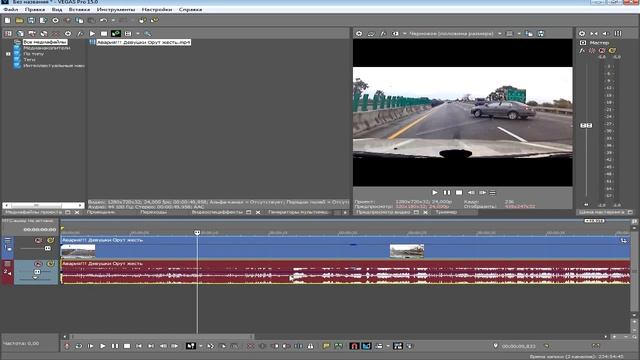Adjust video track 1 opacity slider
Viewport: 640px width, 360px height.
47,249
